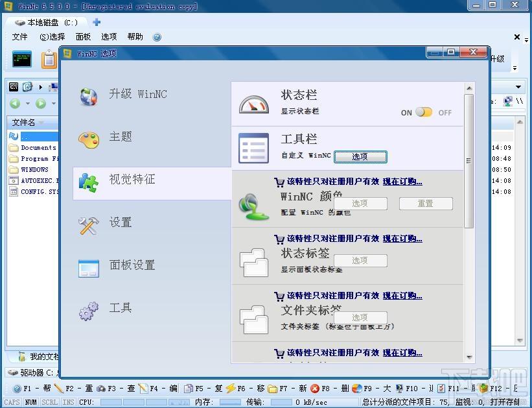Open the 选项 menu in menu bar
This screenshot has width=532, height=408.
[109, 37]
